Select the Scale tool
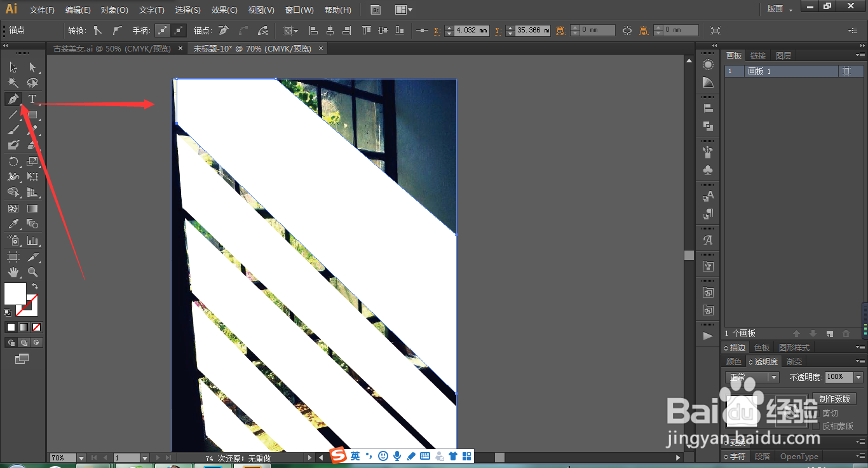Viewport: 868px width, 468px height. [32, 162]
